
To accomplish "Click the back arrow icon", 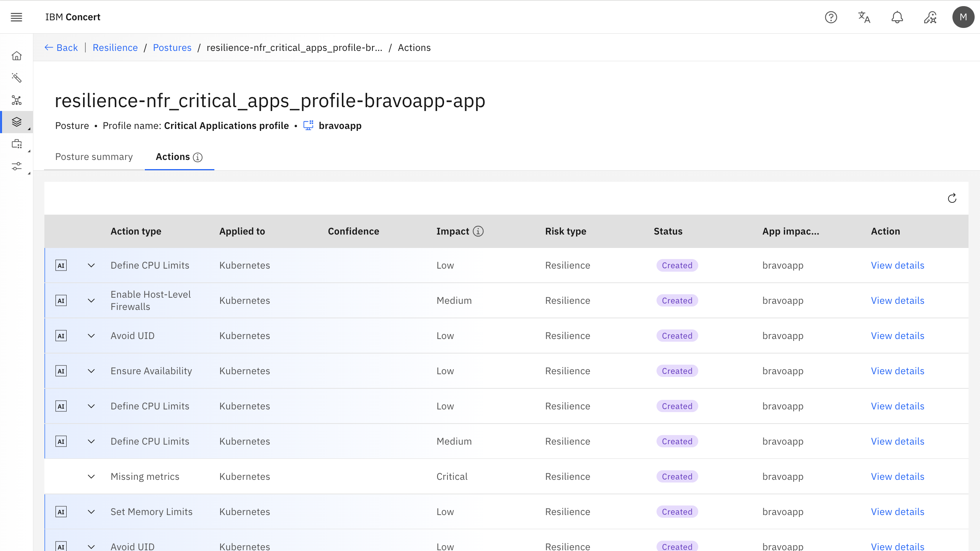I will 49,47.
